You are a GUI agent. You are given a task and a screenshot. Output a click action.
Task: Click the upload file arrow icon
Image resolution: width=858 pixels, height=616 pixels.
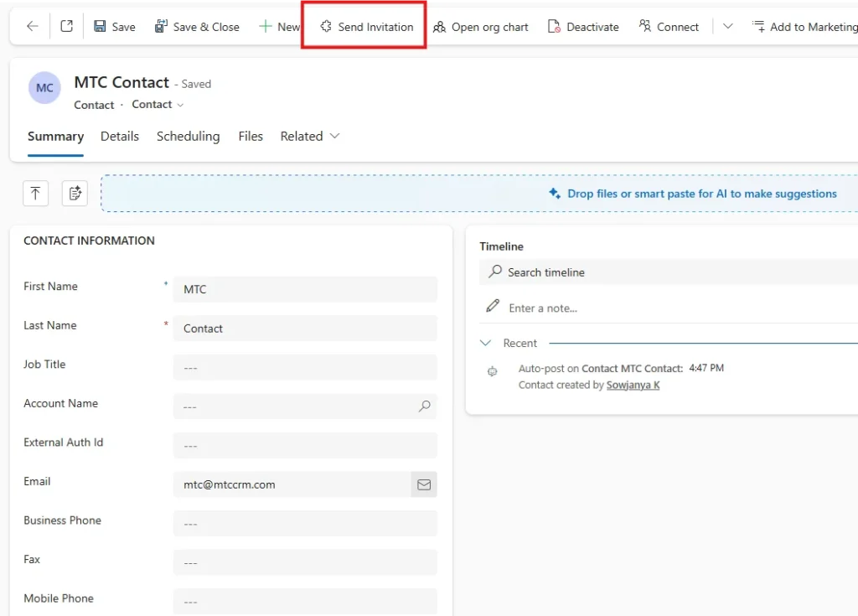coord(35,194)
